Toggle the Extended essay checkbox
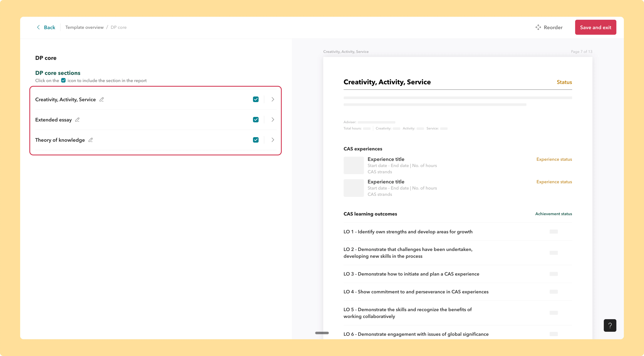Image resolution: width=644 pixels, height=356 pixels. point(256,120)
